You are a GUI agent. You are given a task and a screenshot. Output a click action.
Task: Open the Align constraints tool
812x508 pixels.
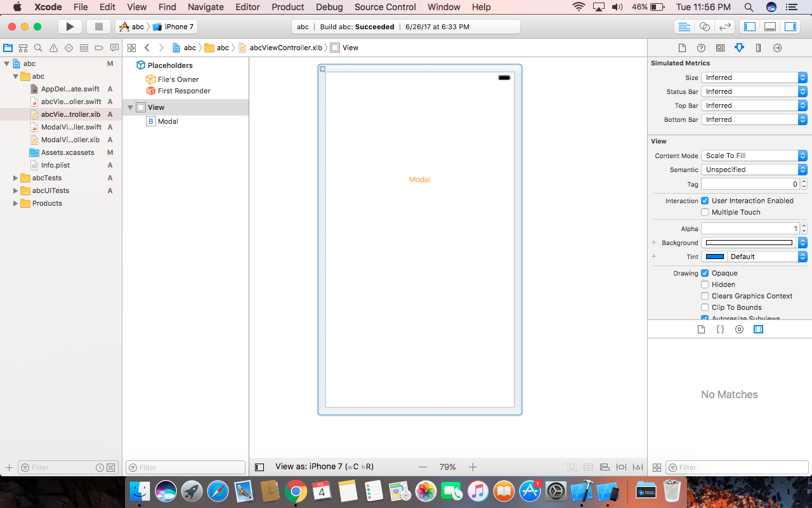(x=606, y=467)
